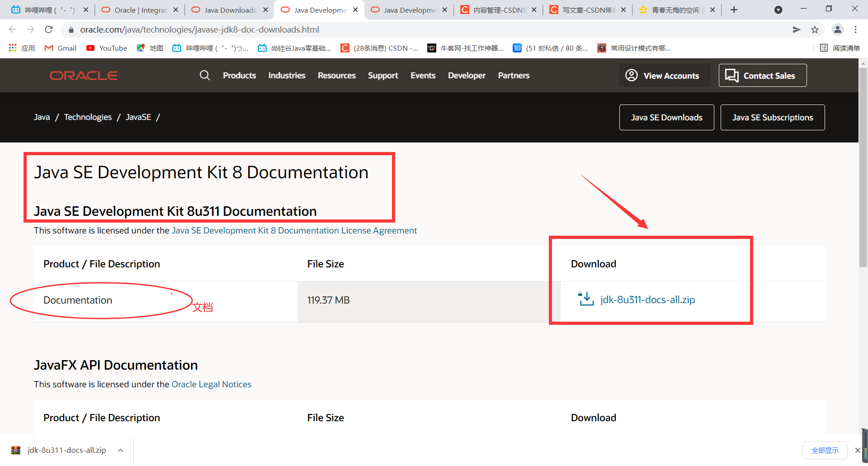The image size is (868, 466).
Task: Toggle the bookmark star in the address bar
Action: click(815, 29)
